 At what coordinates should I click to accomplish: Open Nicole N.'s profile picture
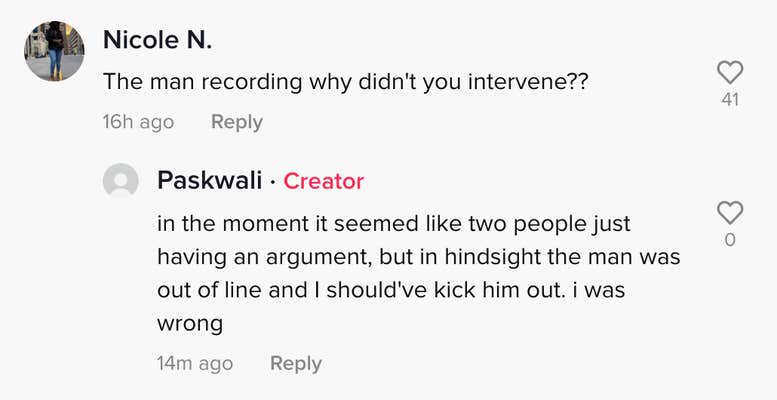click(54, 51)
